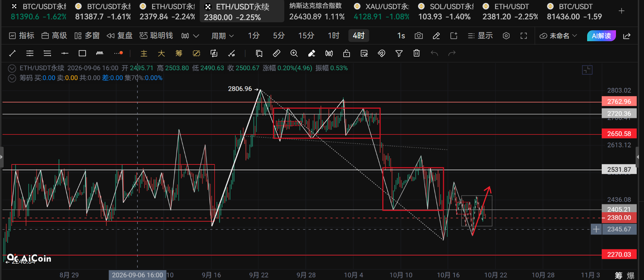The image size is (644, 280).
Task: Switch to the SOL/USDT永续 tab
Action: pyautogui.click(x=446, y=11)
